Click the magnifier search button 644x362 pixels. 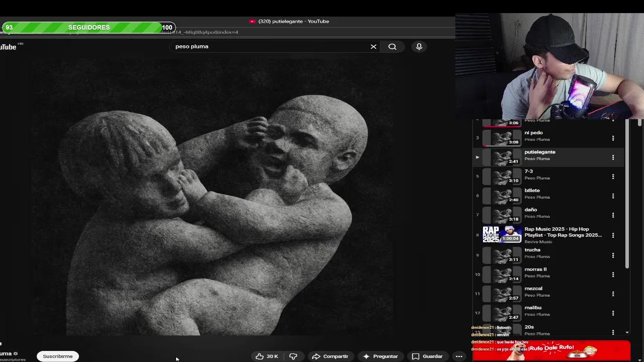coord(392,46)
